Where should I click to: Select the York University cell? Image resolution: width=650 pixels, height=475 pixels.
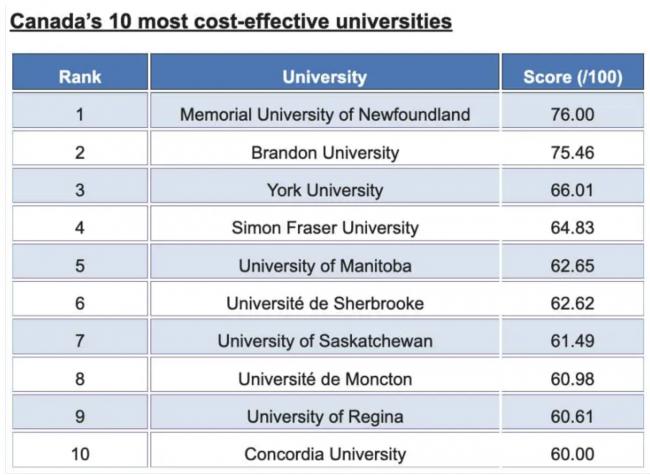(325, 190)
